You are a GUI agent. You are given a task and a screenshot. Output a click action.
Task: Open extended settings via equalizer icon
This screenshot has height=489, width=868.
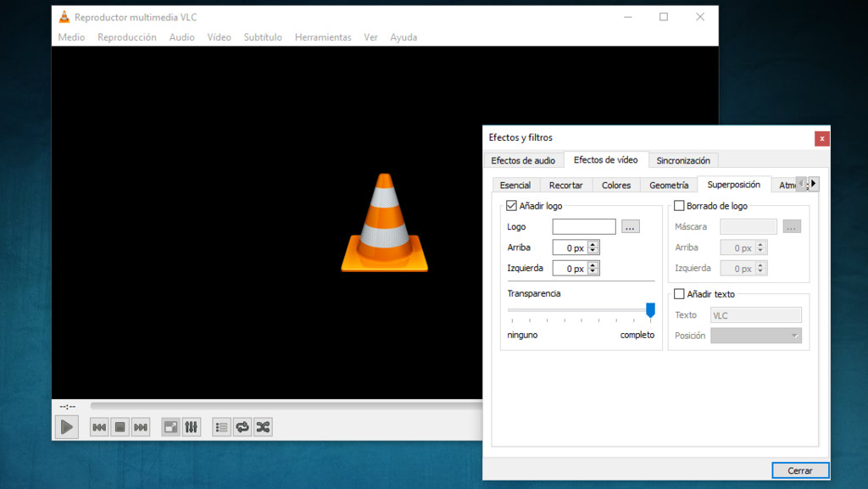pyautogui.click(x=191, y=426)
